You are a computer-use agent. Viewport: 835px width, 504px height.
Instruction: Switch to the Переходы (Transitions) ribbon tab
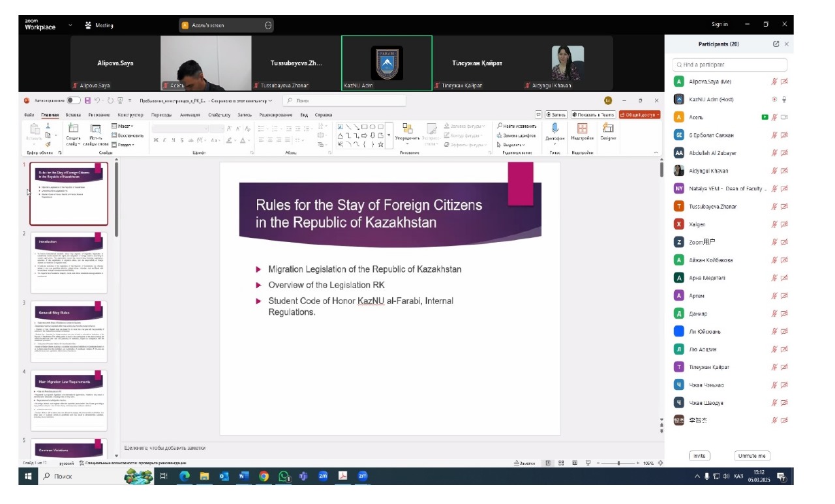click(161, 115)
